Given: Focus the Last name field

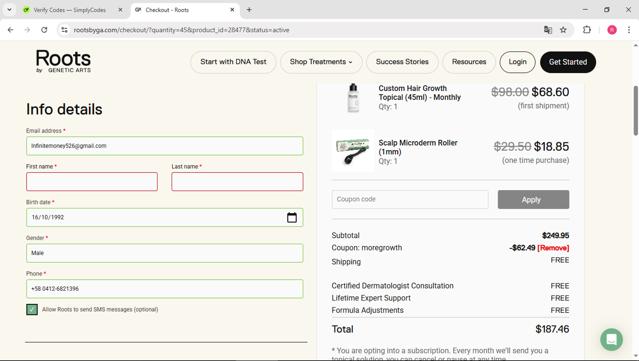Looking at the screenshot, I should click(237, 181).
